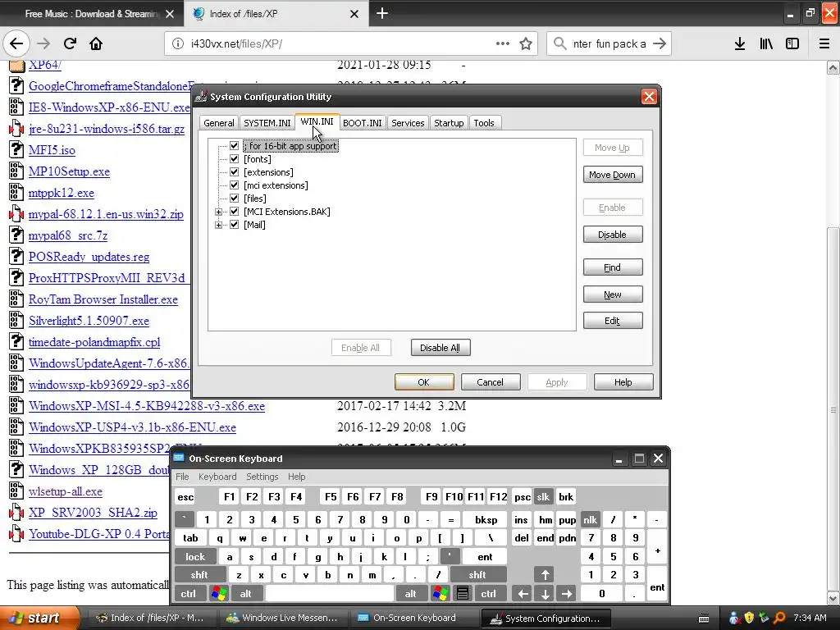
Task: Click the browser Reload icon
Action: pyautogui.click(x=70, y=43)
